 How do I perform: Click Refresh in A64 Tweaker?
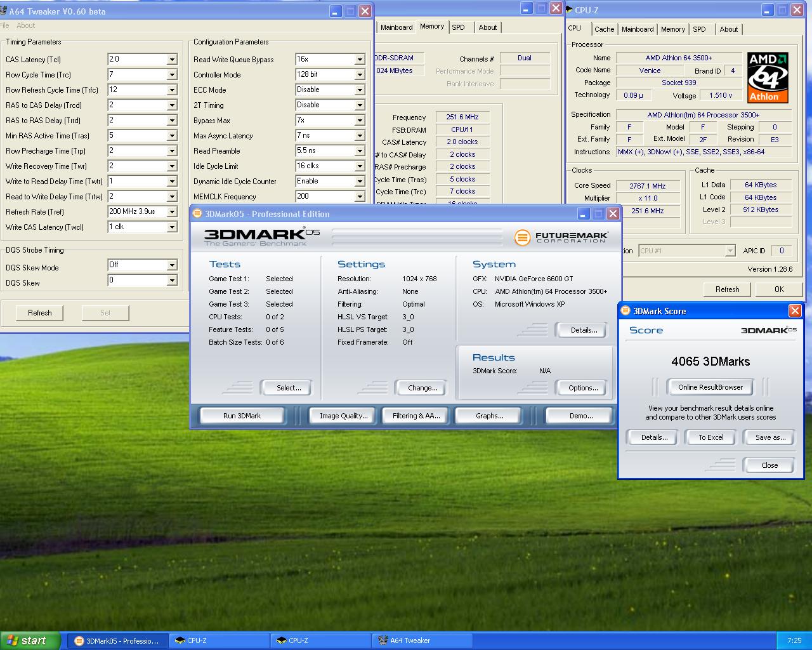pos(39,313)
